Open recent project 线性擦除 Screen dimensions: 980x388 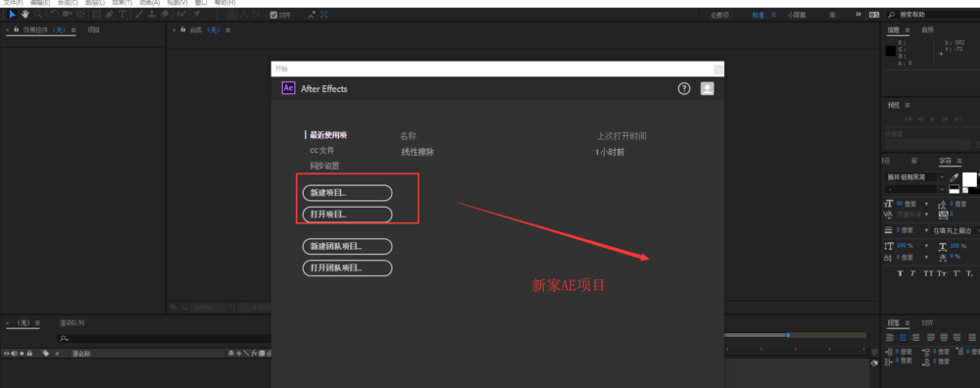(417, 152)
